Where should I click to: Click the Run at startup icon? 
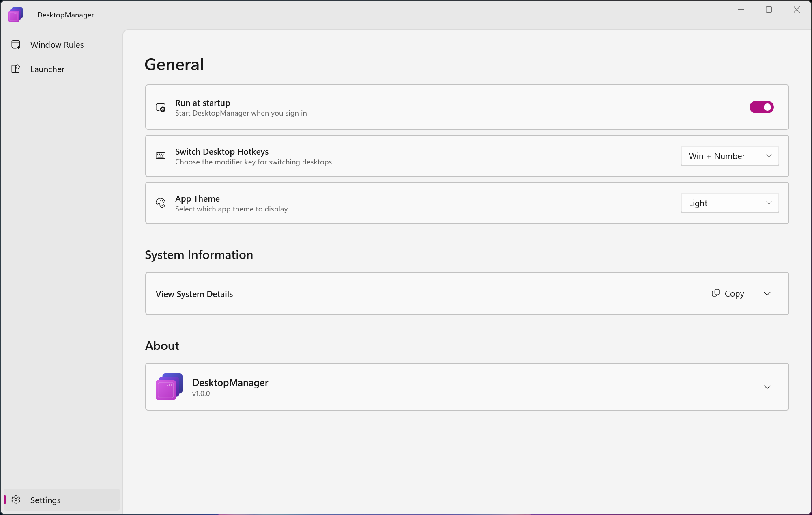point(161,107)
